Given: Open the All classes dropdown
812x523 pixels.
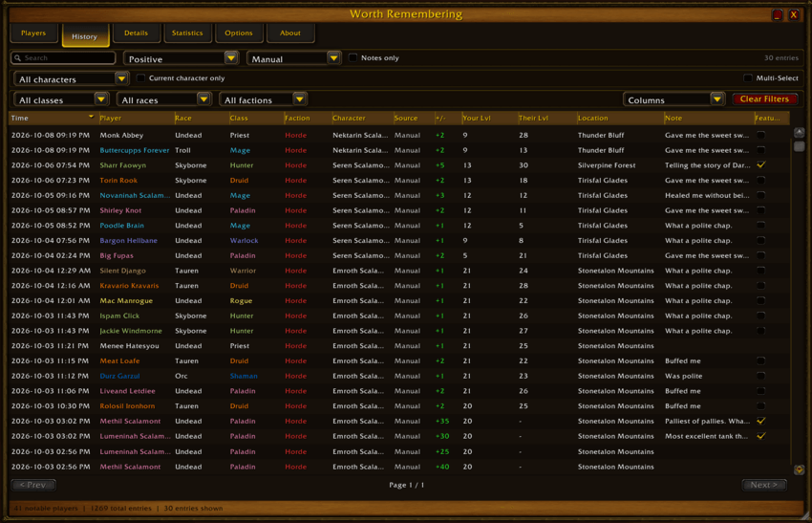Looking at the screenshot, I should pyautogui.click(x=60, y=99).
